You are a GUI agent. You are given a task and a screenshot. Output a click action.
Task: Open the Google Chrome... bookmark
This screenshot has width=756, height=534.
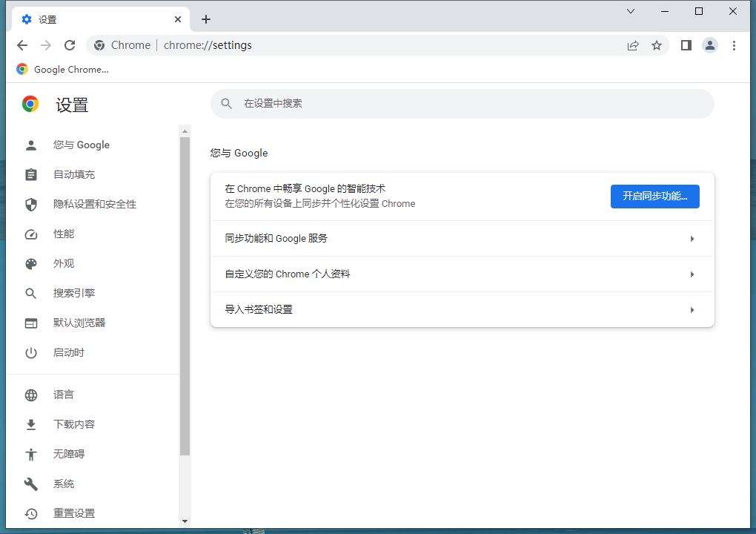[x=63, y=70]
